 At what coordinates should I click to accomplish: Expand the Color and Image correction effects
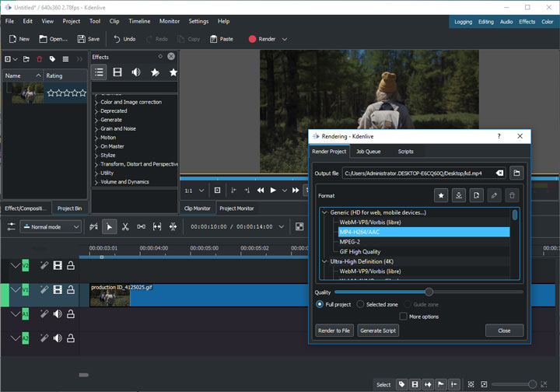96,102
